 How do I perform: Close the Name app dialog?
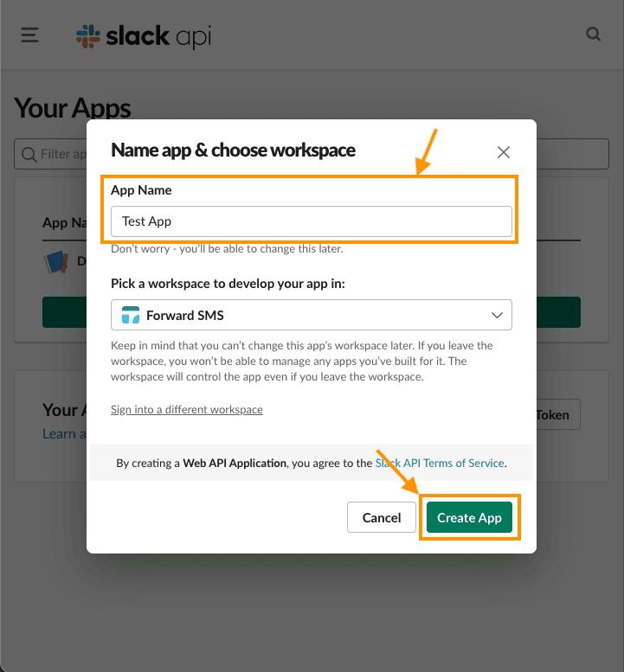[x=504, y=152]
